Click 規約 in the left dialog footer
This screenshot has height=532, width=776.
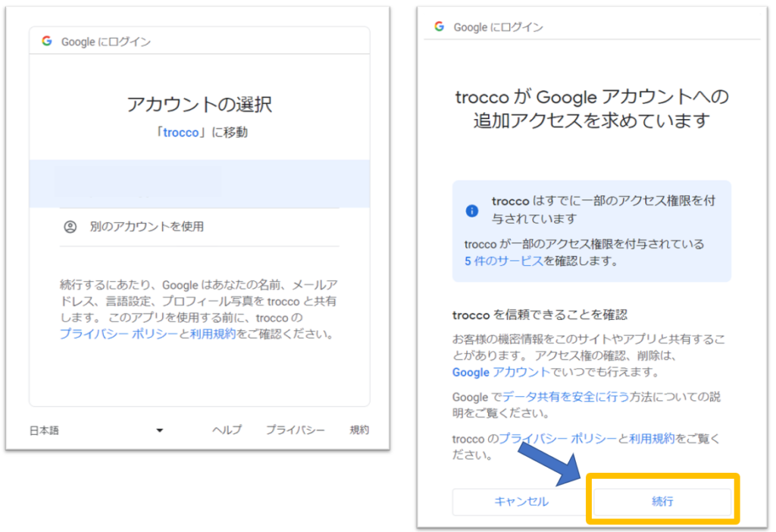(359, 430)
